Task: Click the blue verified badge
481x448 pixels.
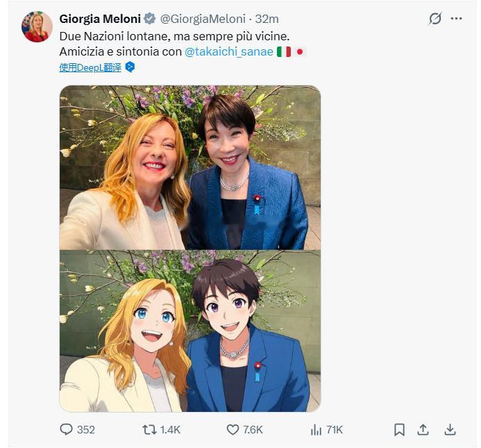Action: [x=150, y=19]
